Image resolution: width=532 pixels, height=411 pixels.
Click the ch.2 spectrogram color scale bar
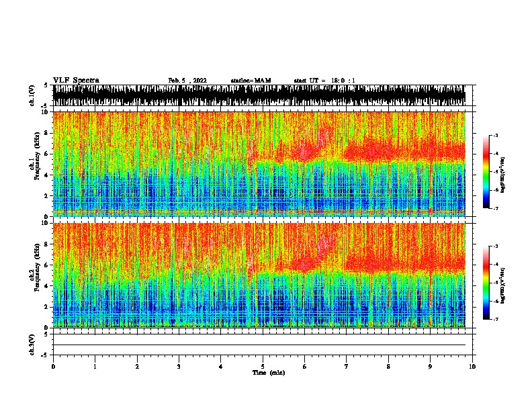pyautogui.click(x=486, y=283)
